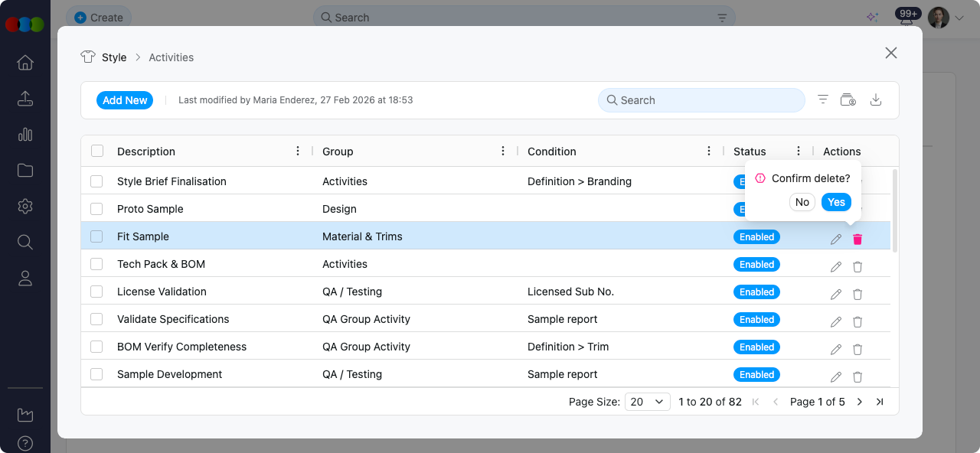Select the Style Brief Finalisation row checkbox
The height and width of the screenshot is (453, 980).
pos(96,181)
